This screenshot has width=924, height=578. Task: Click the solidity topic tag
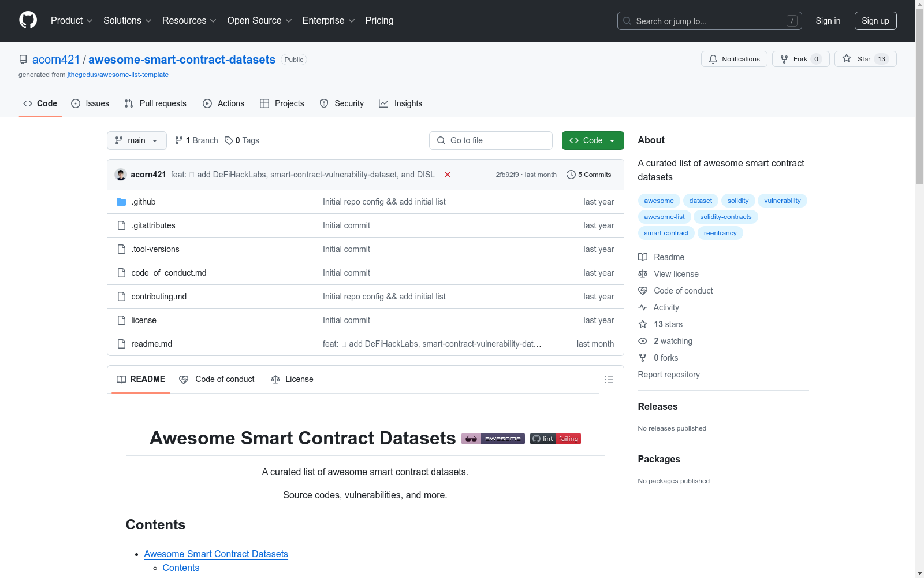(x=738, y=201)
